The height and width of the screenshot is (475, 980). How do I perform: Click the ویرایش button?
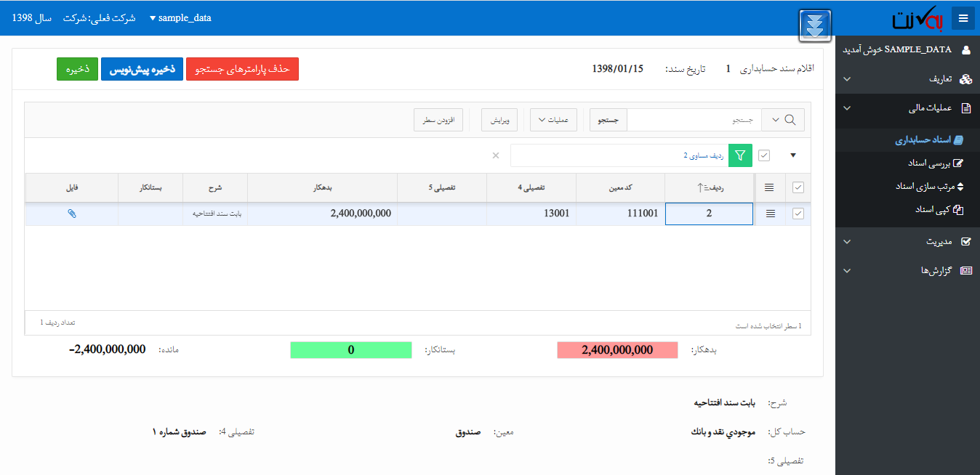499,120
